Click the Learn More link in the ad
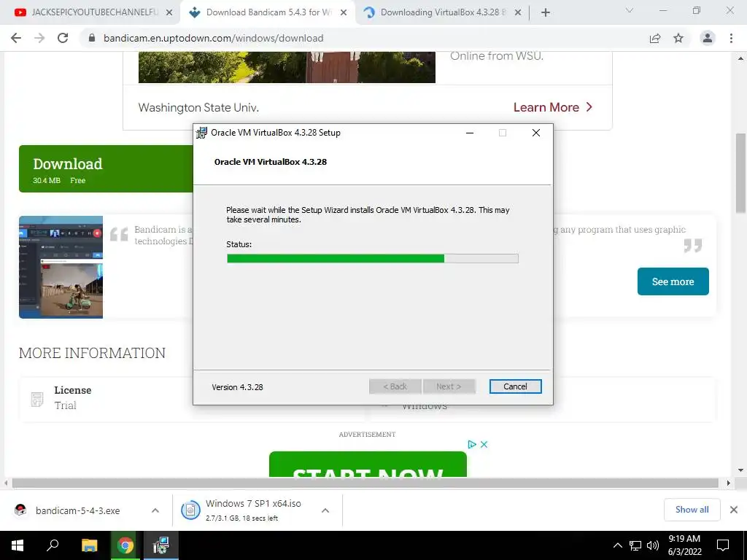The width and height of the screenshot is (747, 560). [553, 107]
